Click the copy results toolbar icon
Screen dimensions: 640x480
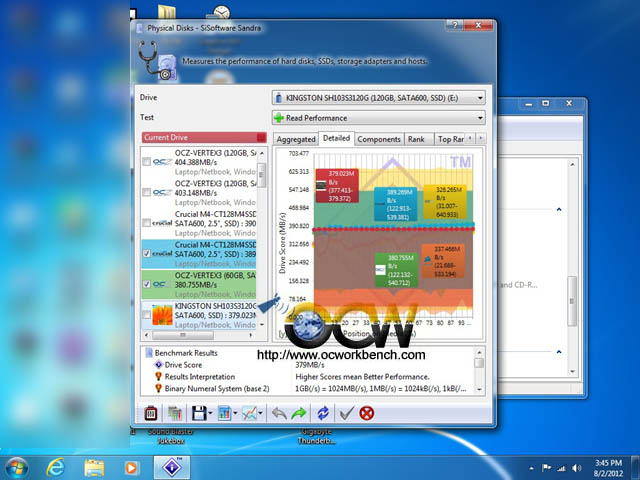click(175, 413)
